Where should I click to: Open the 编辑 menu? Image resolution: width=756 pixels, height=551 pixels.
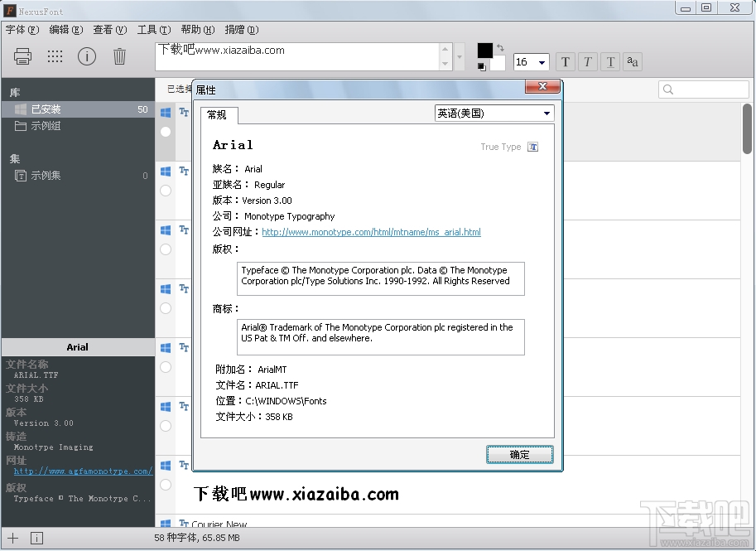(x=66, y=30)
